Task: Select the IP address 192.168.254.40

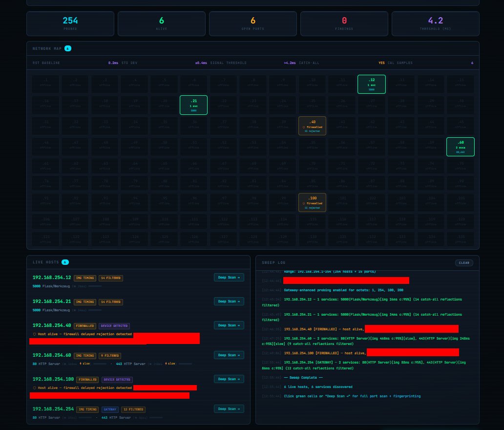Action: click(x=52, y=325)
